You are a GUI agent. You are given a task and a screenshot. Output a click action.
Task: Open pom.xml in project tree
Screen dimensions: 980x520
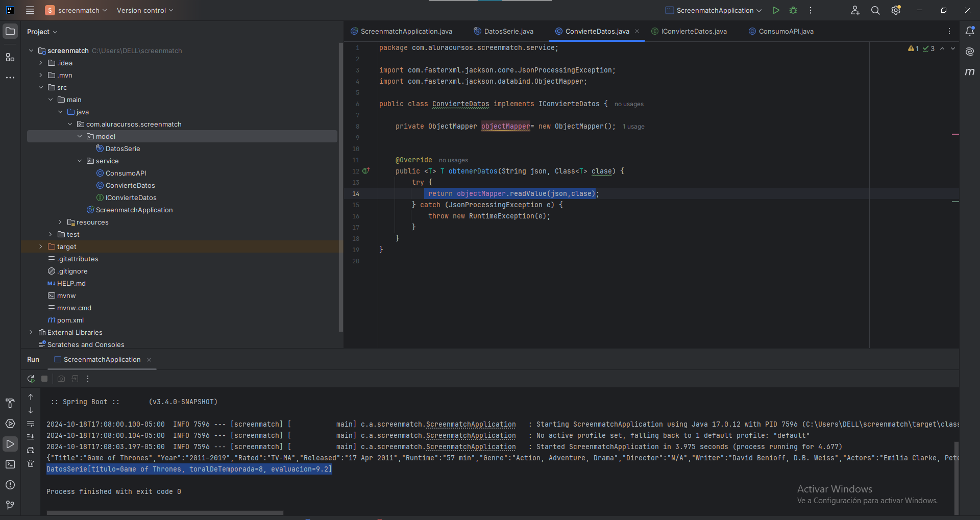(x=70, y=320)
